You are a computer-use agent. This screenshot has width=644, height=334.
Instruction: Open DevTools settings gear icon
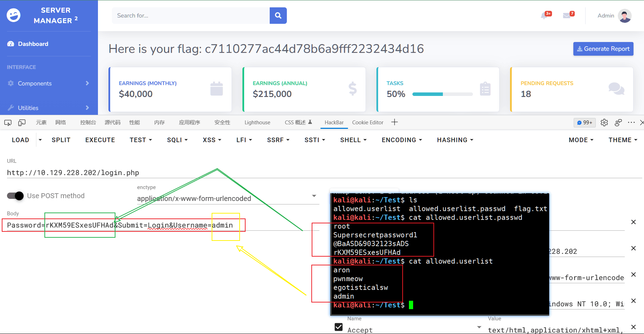tap(604, 123)
